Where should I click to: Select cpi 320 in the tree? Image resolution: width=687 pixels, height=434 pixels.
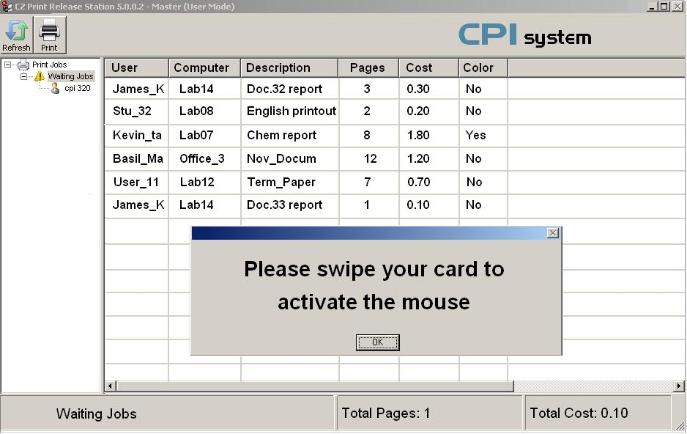(x=77, y=87)
